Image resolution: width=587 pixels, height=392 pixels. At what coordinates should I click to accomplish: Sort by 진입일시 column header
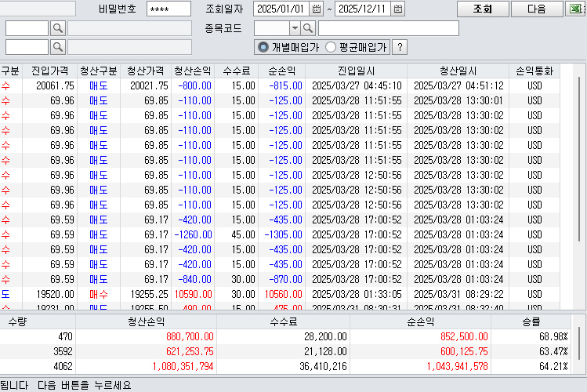[x=357, y=71]
